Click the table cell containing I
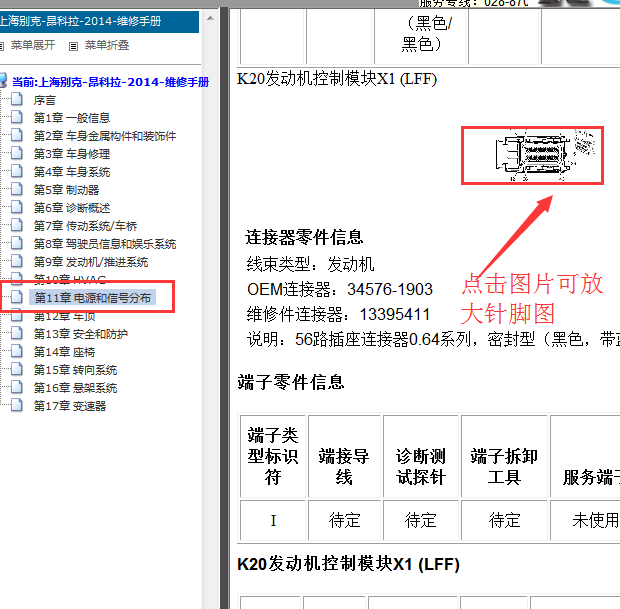620x609 pixels. pyautogui.click(x=273, y=520)
